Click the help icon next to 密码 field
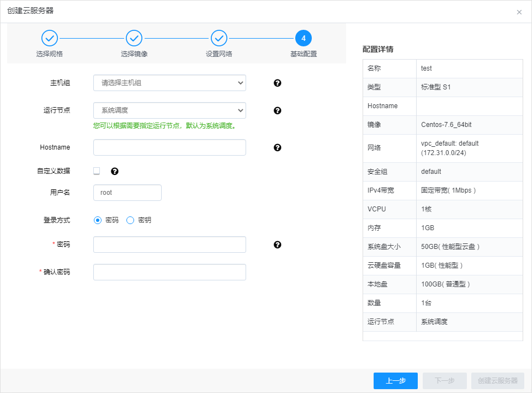The image size is (532, 393). pos(277,245)
